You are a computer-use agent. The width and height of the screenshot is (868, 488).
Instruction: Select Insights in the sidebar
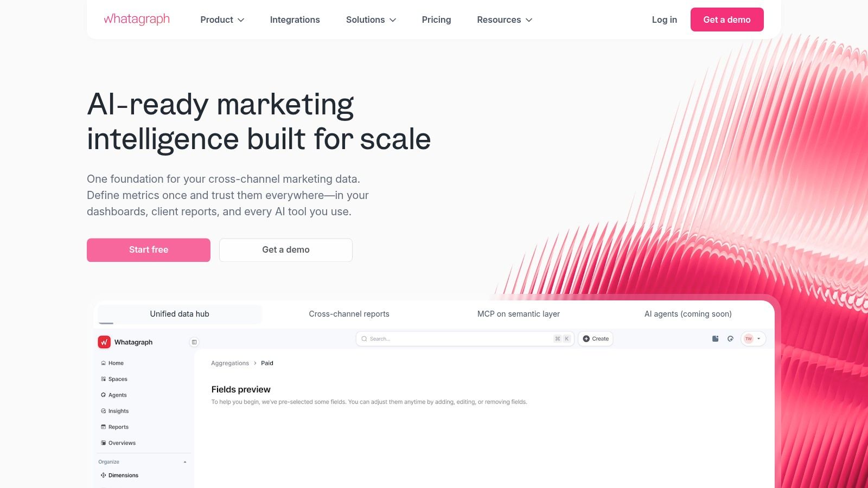(x=115, y=411)
